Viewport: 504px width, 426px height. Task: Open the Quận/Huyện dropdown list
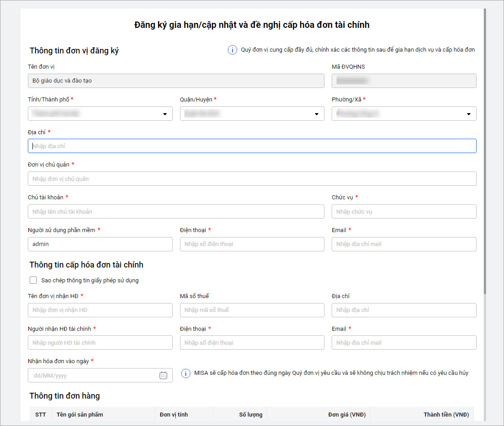(x=316, y=114)
